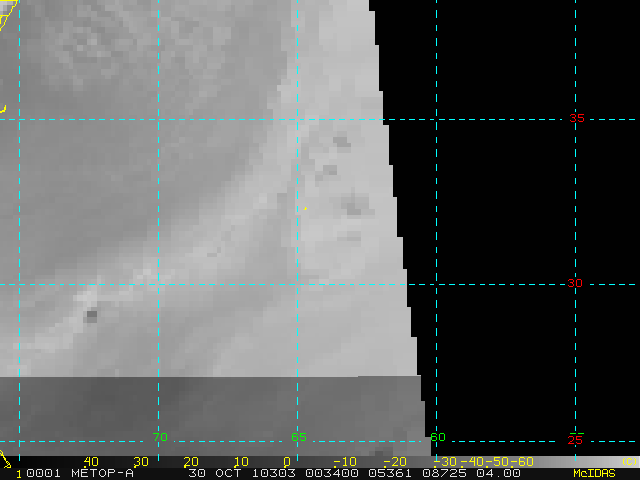Click intersection of 30 latitude and 60 longitude lines
Viewport: 640px width, 480px height.
click(x=436, y=284)
